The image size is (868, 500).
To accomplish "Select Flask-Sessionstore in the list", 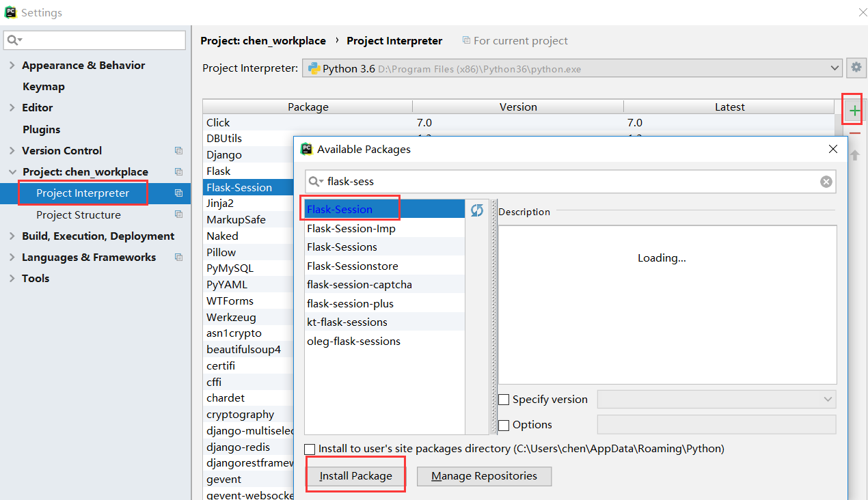I will pyautogui.click(x=384, y=266).
